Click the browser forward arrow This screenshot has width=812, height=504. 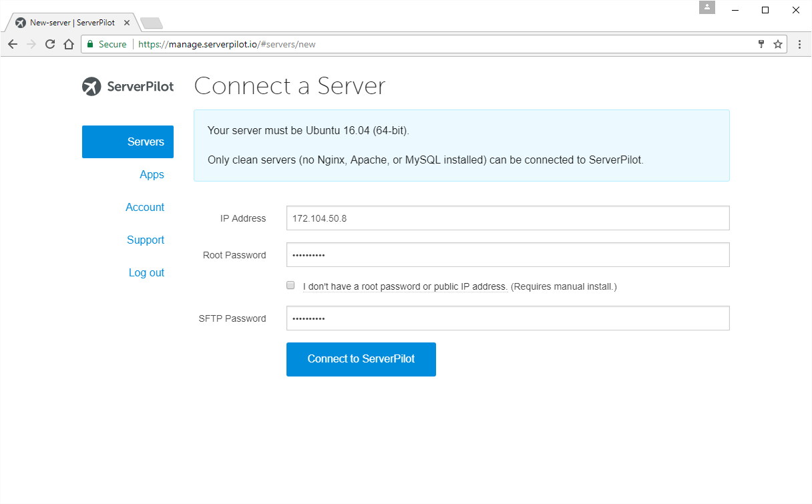tap(31, 44)
